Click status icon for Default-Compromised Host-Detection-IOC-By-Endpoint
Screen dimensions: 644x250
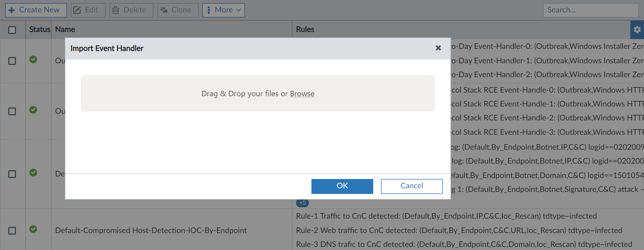point(33,229)
